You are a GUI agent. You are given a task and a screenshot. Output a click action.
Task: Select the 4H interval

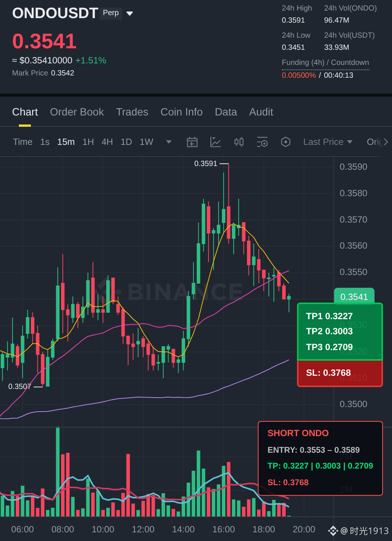[107, 142]
